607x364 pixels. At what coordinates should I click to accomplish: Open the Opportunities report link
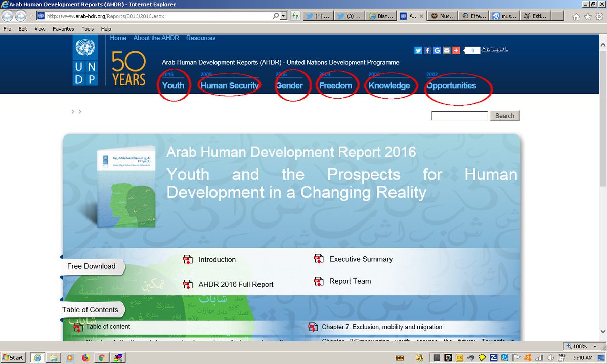pos(451,85)
